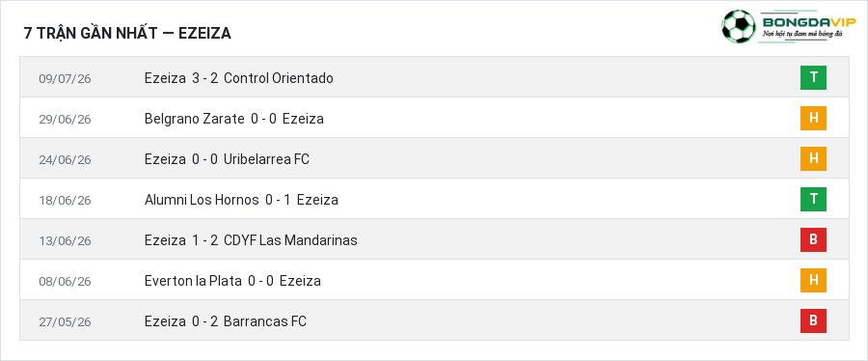This screenshot has width=868, height=361.
Task: Click the green T badge for Alumni Los Hornos match
Action: [x=813, y=200]
